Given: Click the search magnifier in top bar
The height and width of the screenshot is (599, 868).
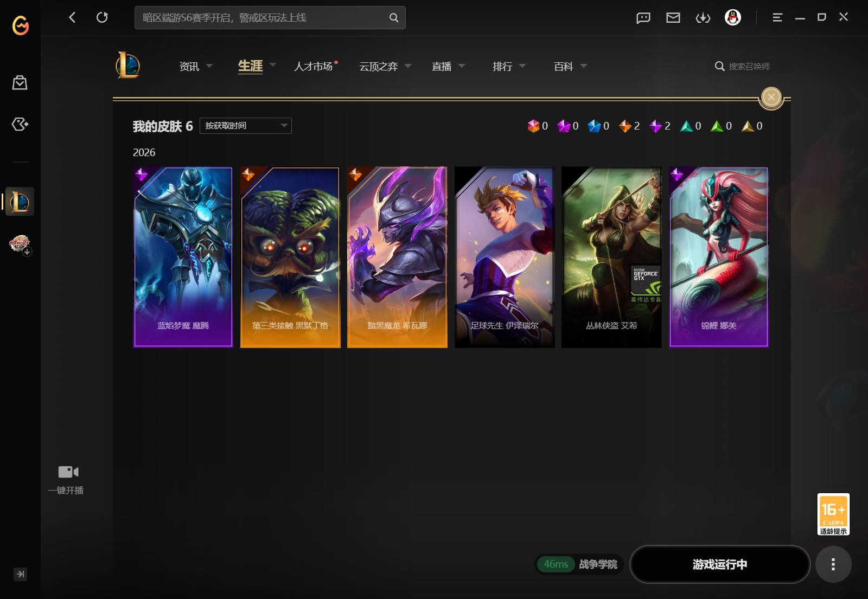Looking at the screenshot, I should (394, 18).
